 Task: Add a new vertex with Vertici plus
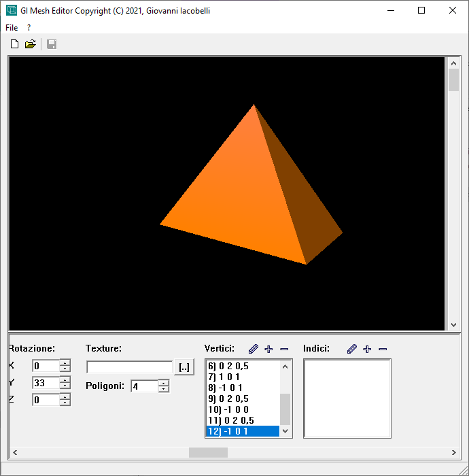point(268,349)
